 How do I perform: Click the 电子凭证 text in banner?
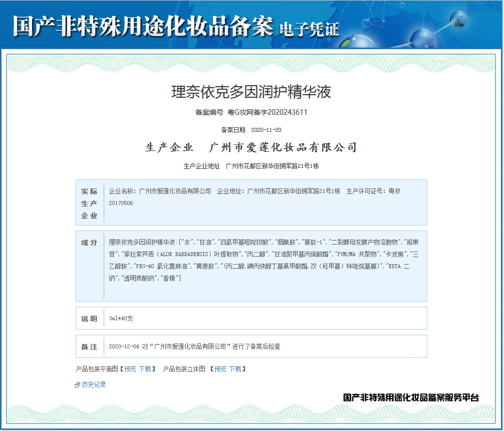pos(309,30)
